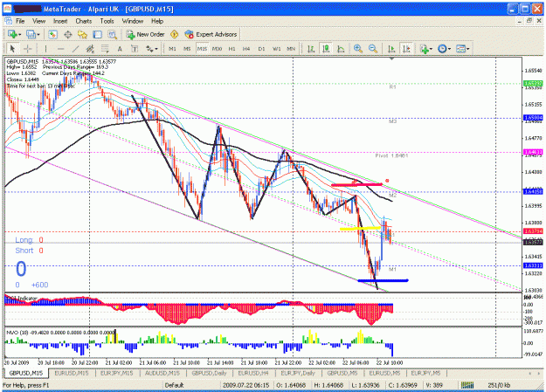Toggle Chart Shift icon

click(406, 49)
